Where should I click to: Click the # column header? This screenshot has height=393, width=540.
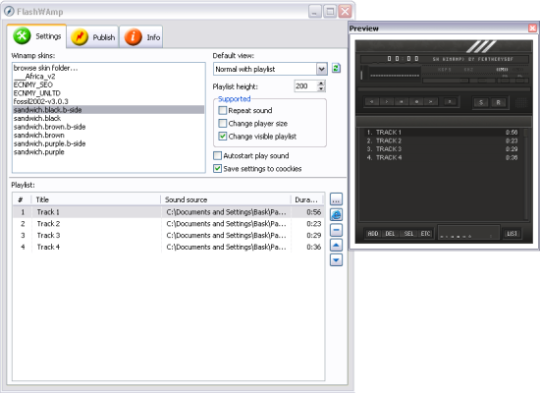[22, 199]
